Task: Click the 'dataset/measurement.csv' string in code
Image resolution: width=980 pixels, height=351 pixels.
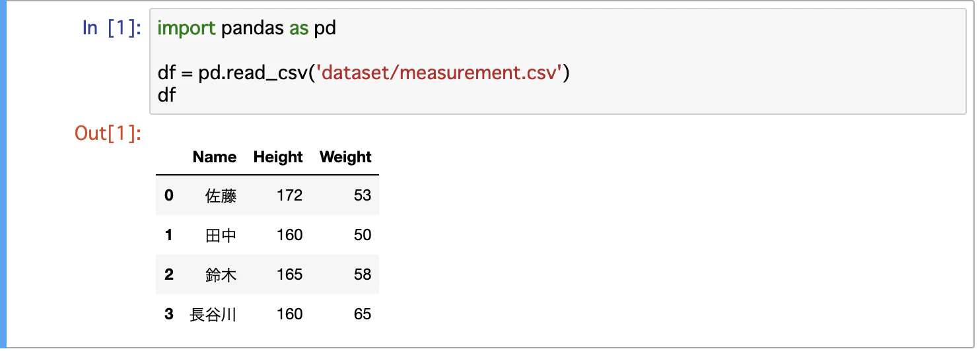Action: [x=439, y=73]
